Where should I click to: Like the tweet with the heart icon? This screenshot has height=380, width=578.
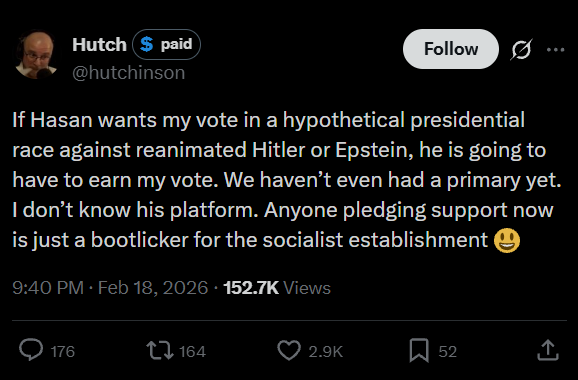click(289, 350)
